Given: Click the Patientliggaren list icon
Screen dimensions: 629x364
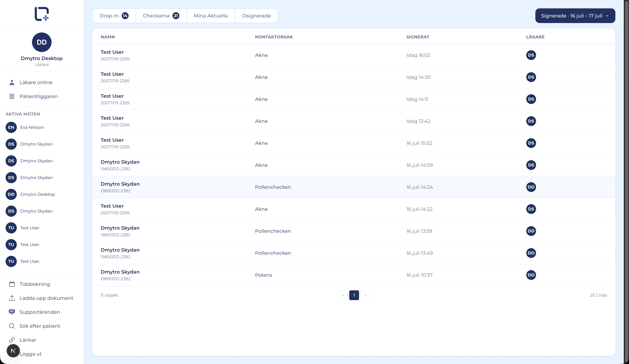Looking at the screenshot, I should [12, 96].
